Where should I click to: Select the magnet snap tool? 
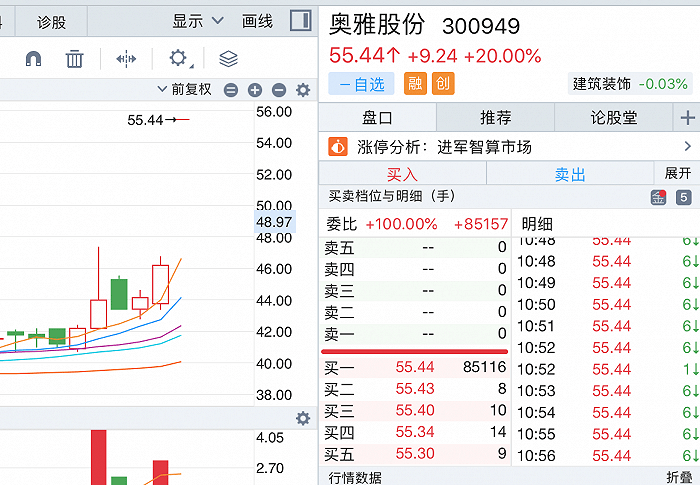coord(33,59)
